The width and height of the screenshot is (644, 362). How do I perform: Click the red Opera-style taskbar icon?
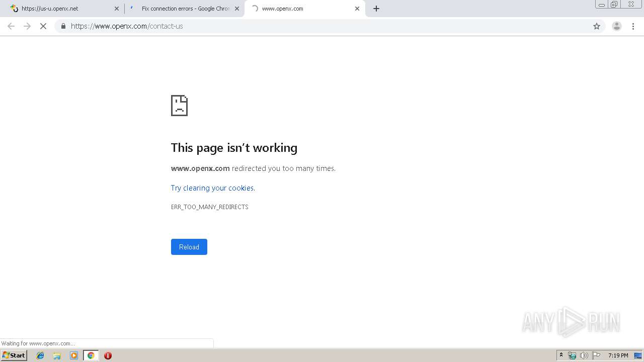tap(108, 355)
